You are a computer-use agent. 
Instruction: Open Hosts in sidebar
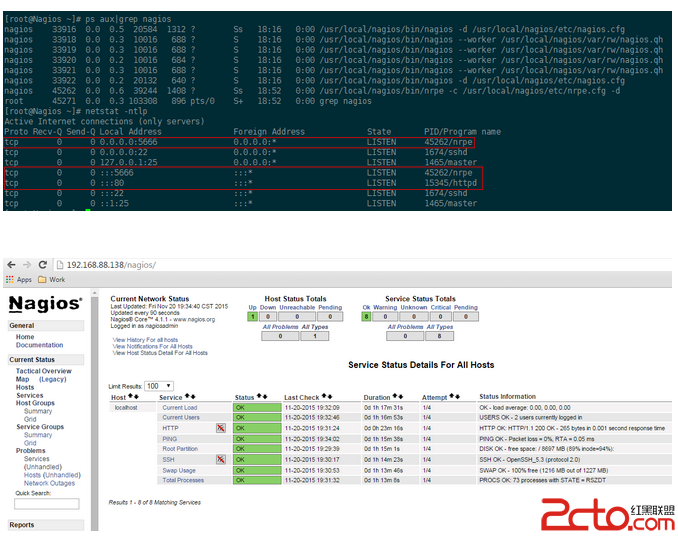point(25,387)
